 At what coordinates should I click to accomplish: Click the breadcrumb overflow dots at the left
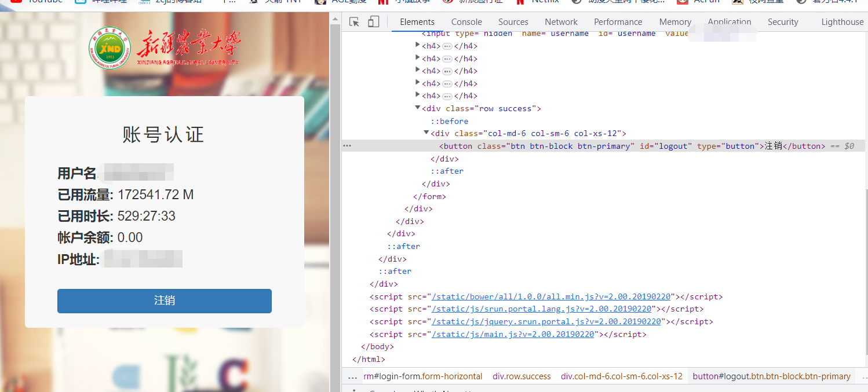[x=352, y=376]
